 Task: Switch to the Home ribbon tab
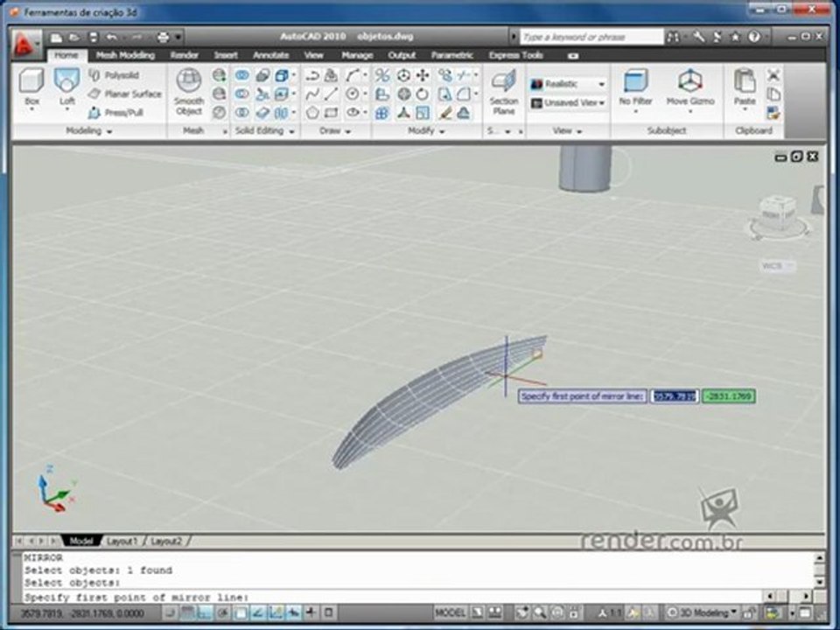[x=66, y=55]
